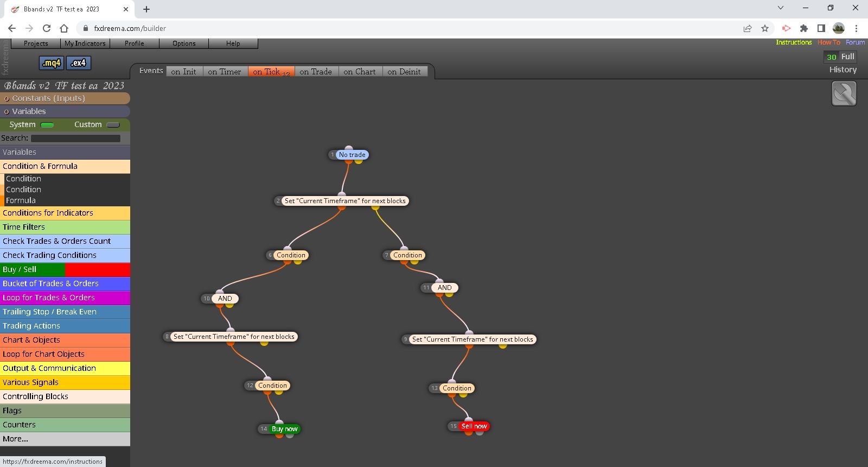868x467 pixels.
Task: Expand Loop for Trades & Orders
Action: click(x=65, y=298)
